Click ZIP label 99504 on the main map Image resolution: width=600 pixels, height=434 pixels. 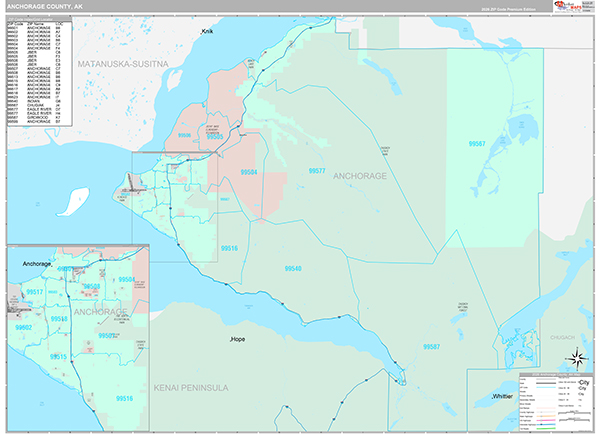249,173
